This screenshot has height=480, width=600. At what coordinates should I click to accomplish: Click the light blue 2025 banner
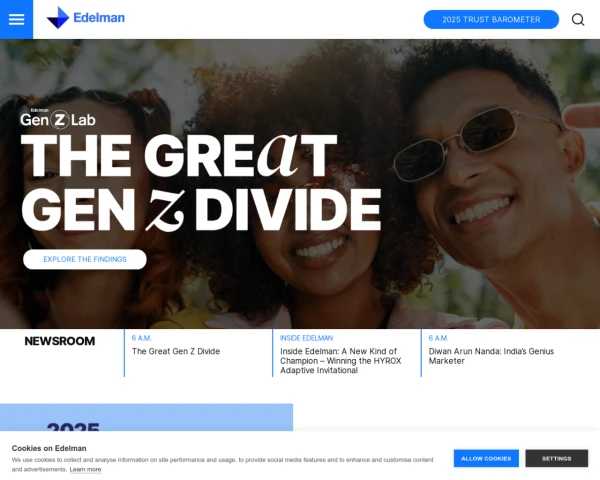147,417
